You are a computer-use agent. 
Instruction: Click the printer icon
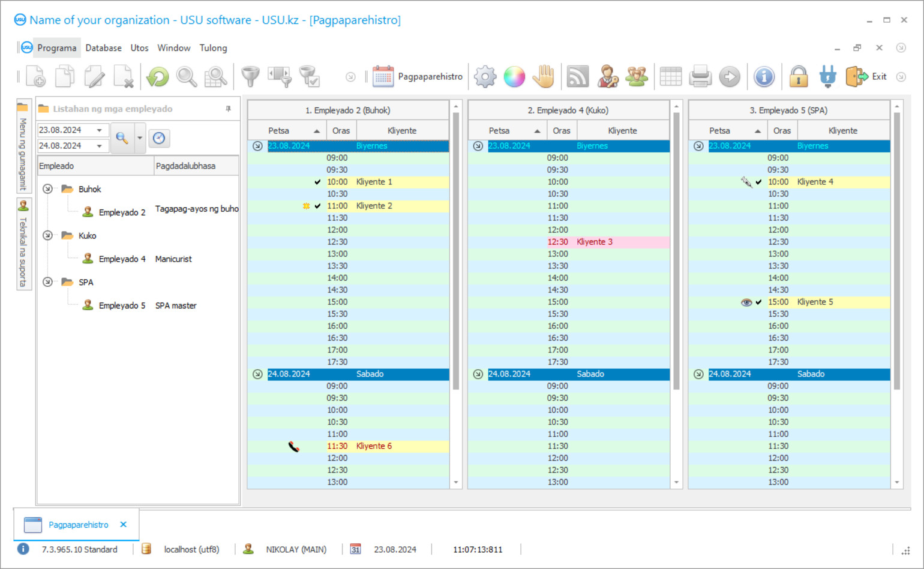pos(700,77)
